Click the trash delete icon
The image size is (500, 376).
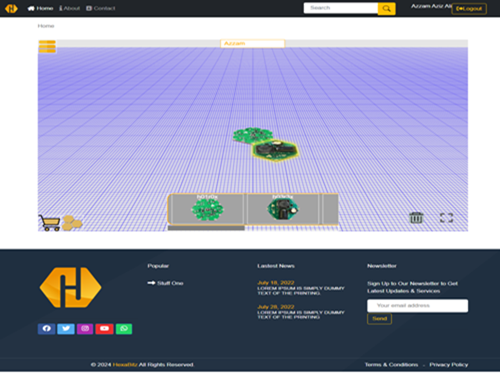416,218
